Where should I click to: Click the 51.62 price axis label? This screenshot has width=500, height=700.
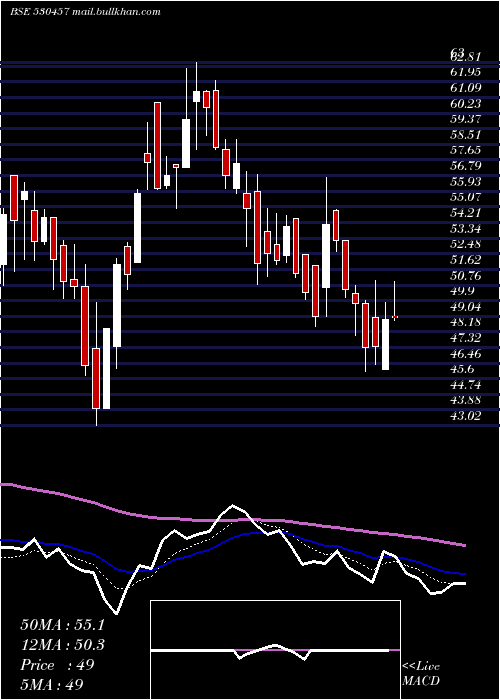pos(466,260)
